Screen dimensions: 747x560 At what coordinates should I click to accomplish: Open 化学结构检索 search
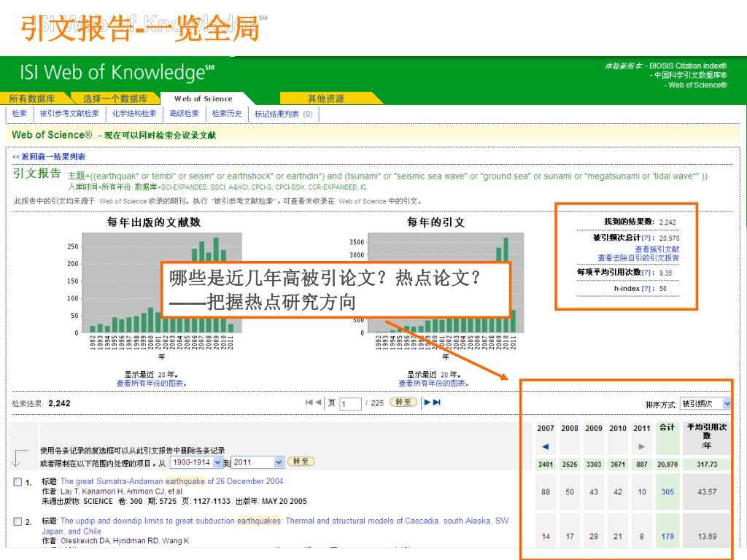tap(134, 113)
